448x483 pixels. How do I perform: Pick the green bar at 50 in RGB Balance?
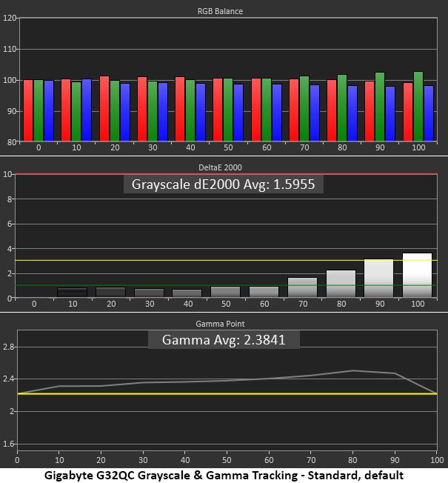point(228,110)
